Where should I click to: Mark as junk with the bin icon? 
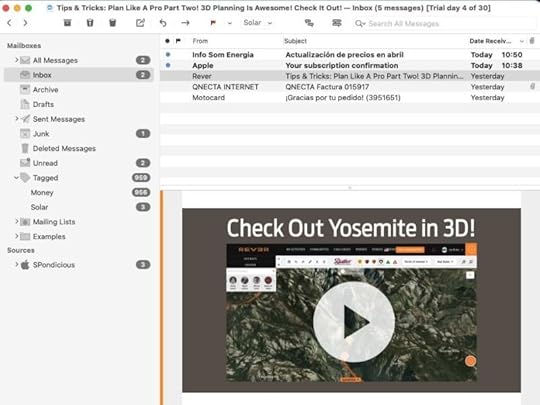113,23
